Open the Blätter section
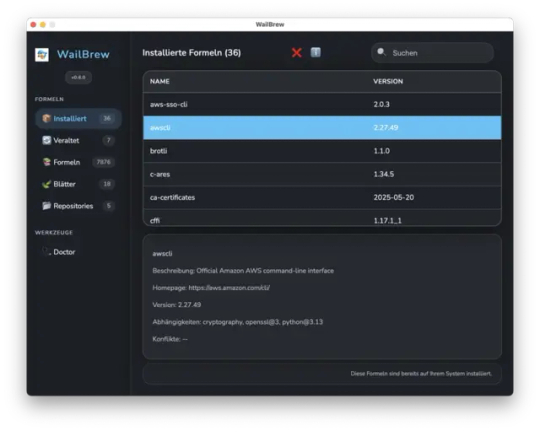Screen dimensions: 540x431 [79, 184]
